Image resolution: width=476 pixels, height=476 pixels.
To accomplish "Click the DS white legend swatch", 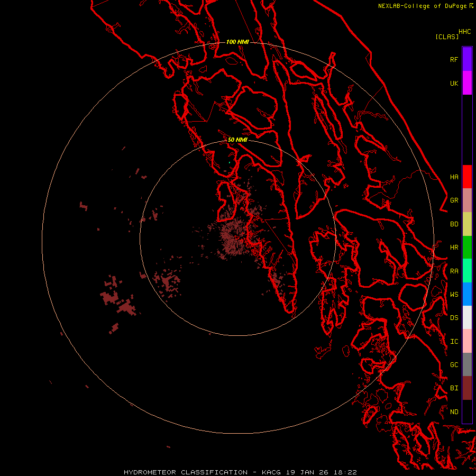I will [x=467, y=317].
